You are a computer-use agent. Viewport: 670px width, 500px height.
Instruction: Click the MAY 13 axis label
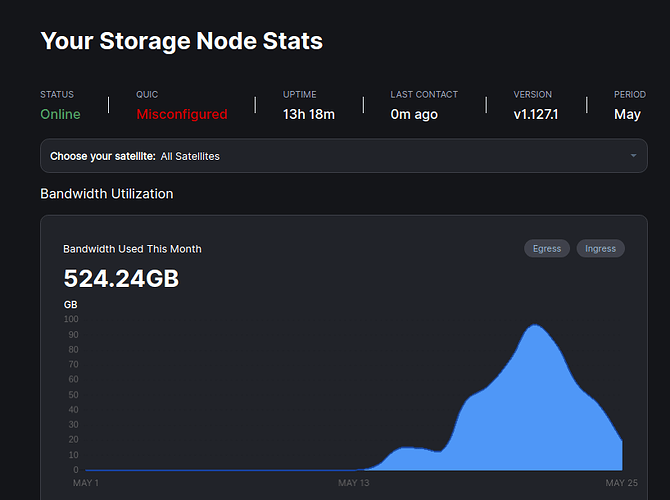click(x=356, y=482)
